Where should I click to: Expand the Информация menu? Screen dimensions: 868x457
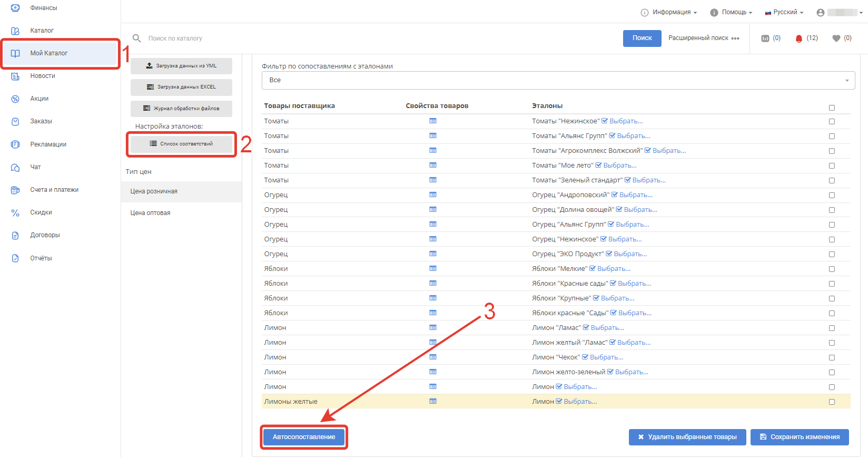point(669,12)
